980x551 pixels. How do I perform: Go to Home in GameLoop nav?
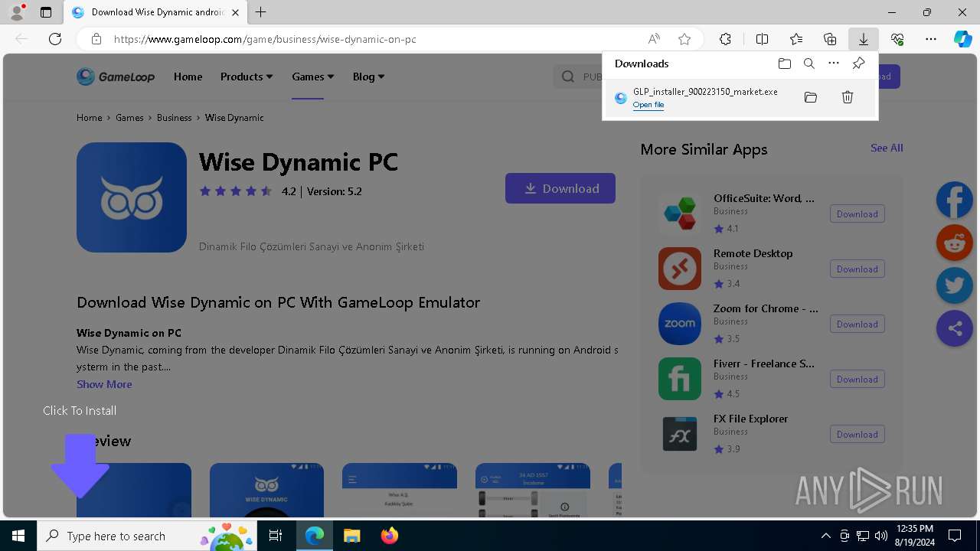click(188, 77)
